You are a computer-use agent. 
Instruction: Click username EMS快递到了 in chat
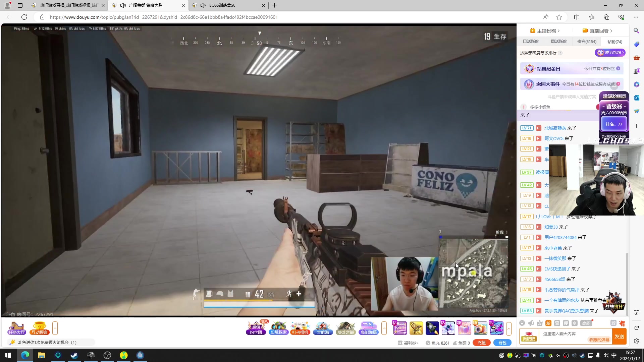[557, 269]
